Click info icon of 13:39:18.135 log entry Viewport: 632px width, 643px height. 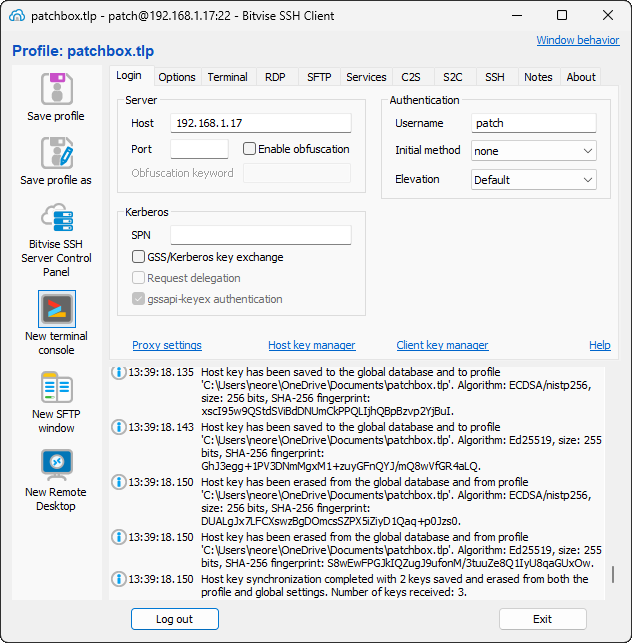point(119,372)
